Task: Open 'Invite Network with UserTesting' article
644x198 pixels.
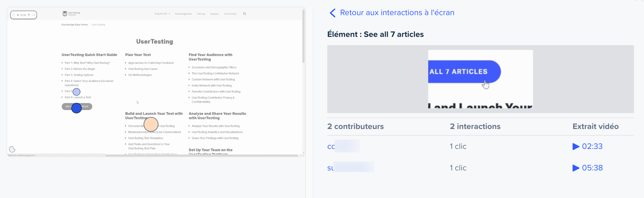Action: click(x=212, y=86)
